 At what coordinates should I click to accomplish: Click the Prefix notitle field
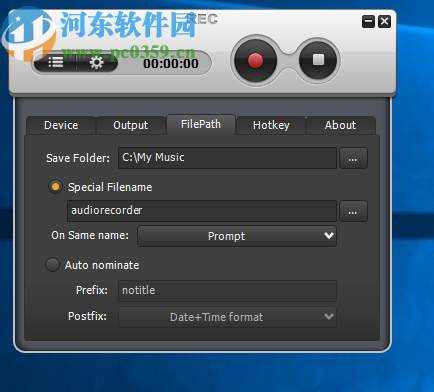[227, 291]
